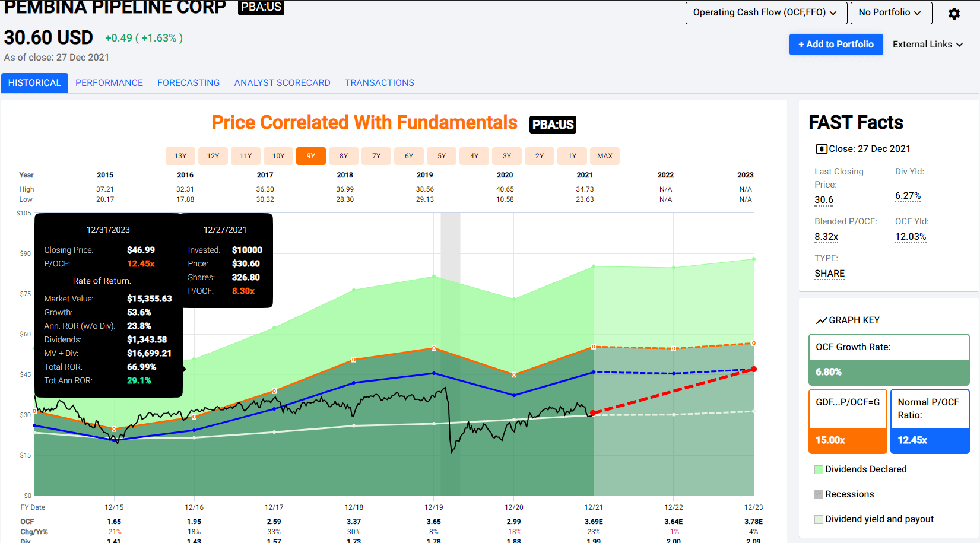The width and height of the screenshot is (980, 543).
Task: Toggle the GDF P/OCF=G 15.00x box
Action: tap(848, 421)
